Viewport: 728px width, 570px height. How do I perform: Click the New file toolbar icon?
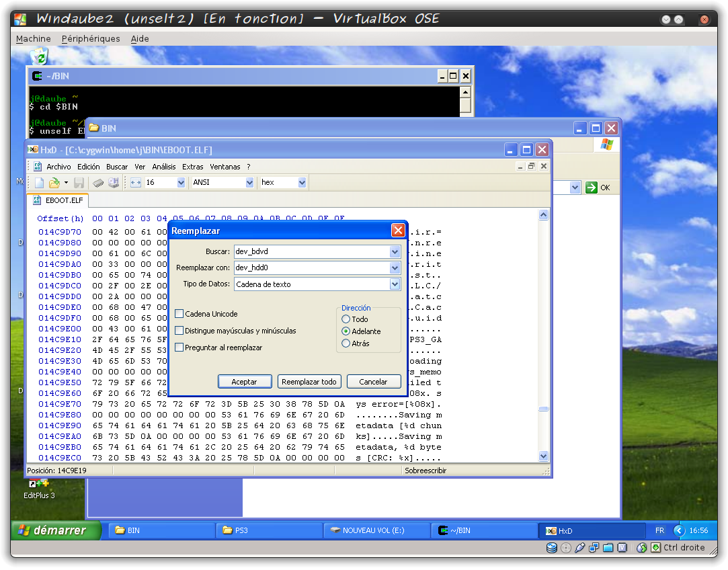tap(39, 183)
